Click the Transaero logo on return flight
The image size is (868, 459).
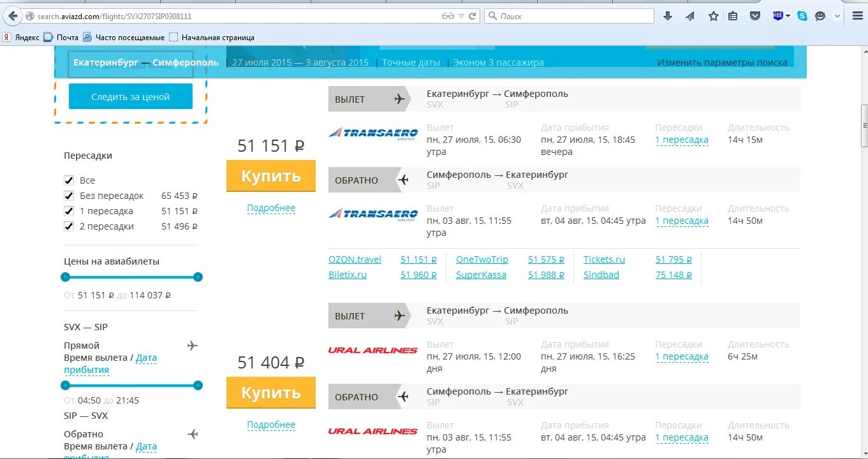pyautogui.click(x=373, y=214)
